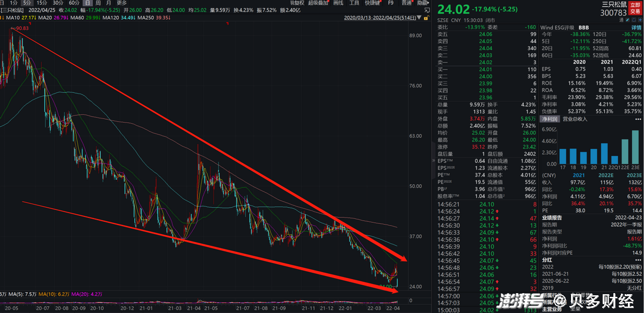Click the 买五 bid price 23.96

tap(486, 97)
